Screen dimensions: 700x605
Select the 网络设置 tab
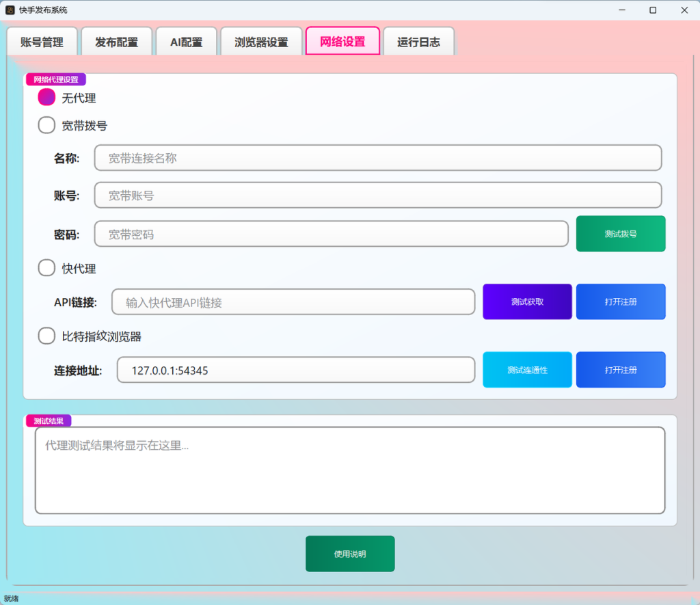click(342, 41)
